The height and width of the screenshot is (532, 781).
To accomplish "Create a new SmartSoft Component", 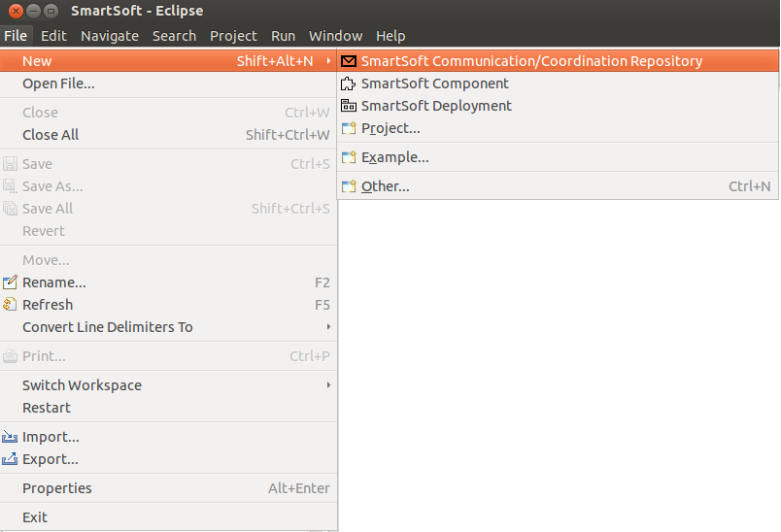I will coord(558,83).
